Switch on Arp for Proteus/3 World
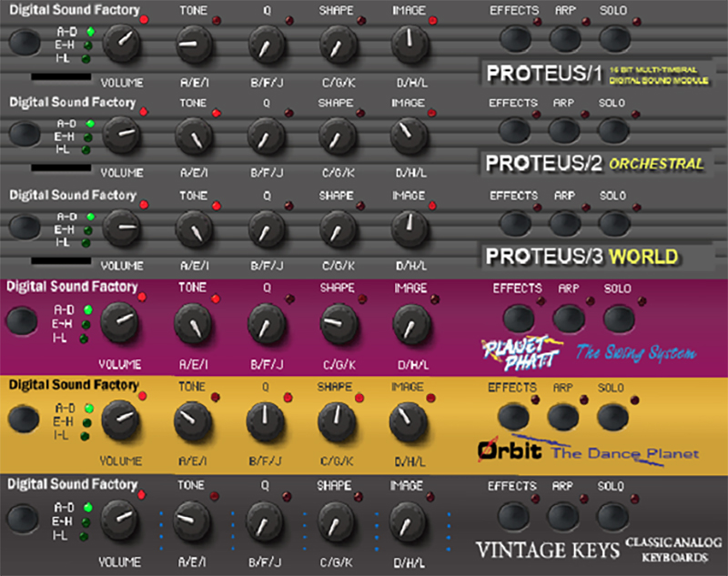Screen dimensions: 728x576 pos(565,223)
